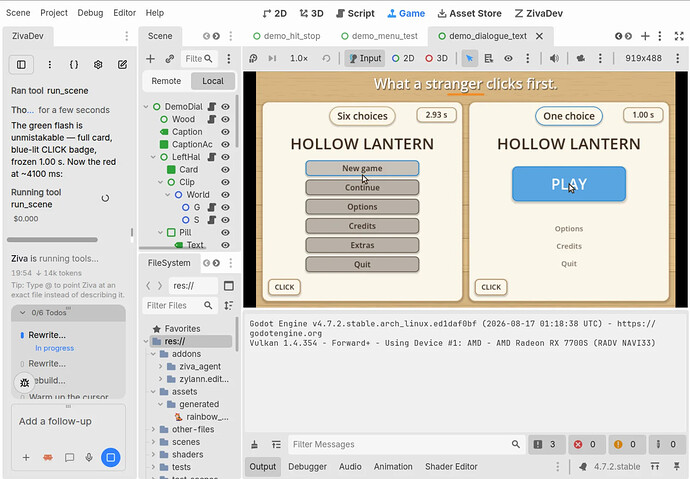Click the Continue button in game menu
Viewport: 690px width, 479px height.
[362, 187]
